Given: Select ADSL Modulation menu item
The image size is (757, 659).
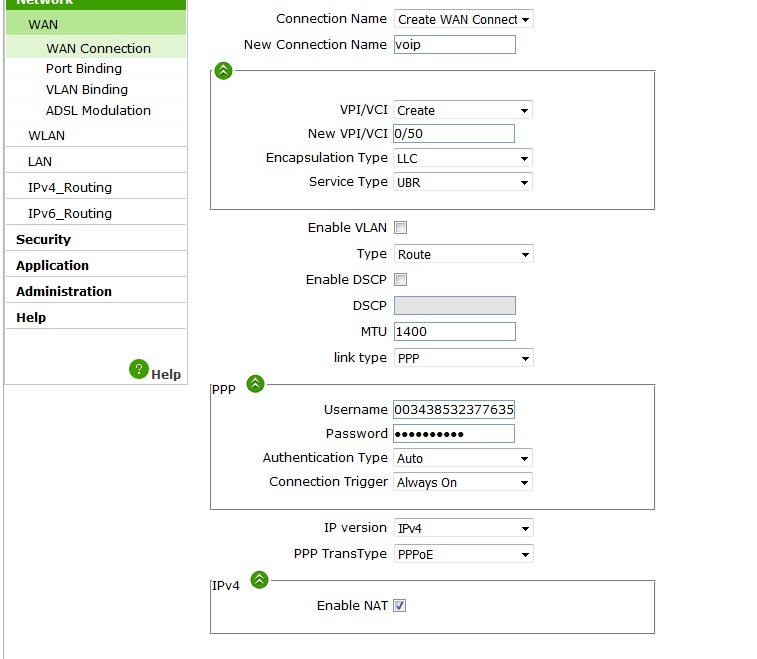Looking at the screenshot, I should (98, 111).
